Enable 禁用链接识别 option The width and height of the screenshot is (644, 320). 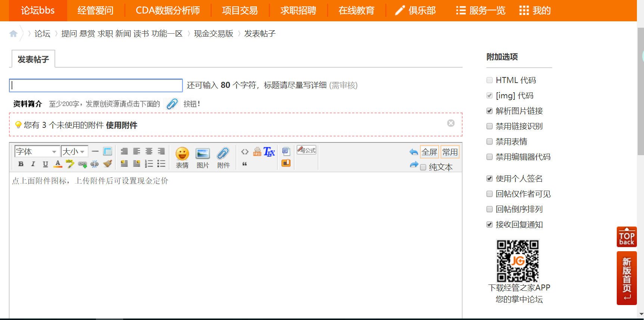pos(489,126)
